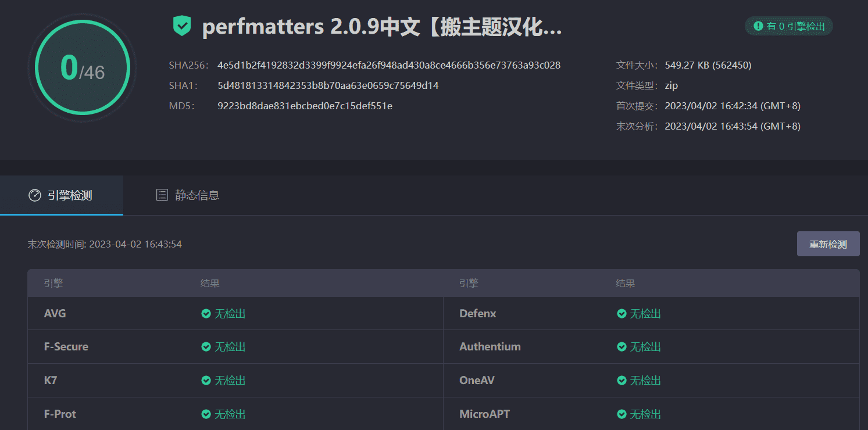Click 无检出 result text for OneAV

coord(645,381)
